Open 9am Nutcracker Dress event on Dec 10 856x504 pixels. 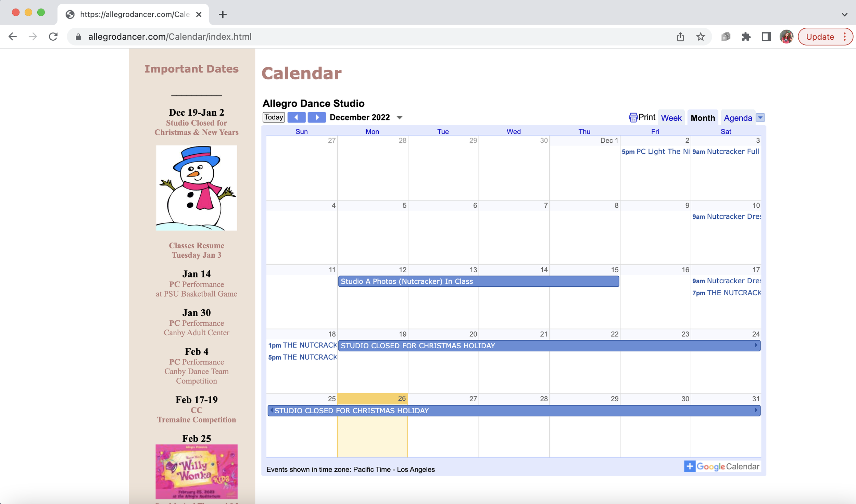click(726, 217)
